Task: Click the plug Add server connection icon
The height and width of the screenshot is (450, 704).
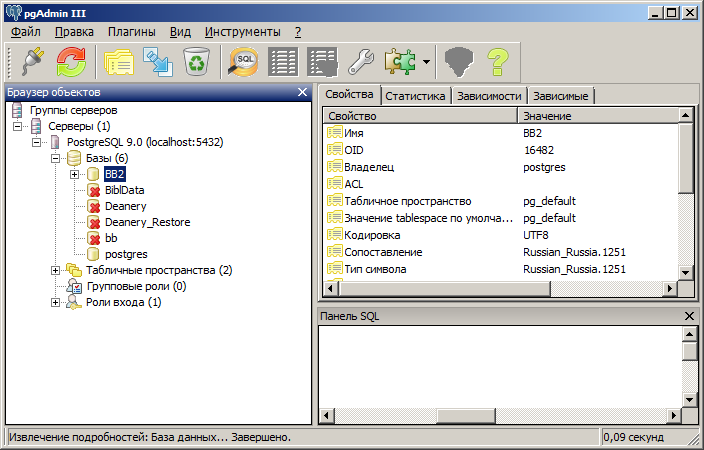Action: [x=32, y=62]
